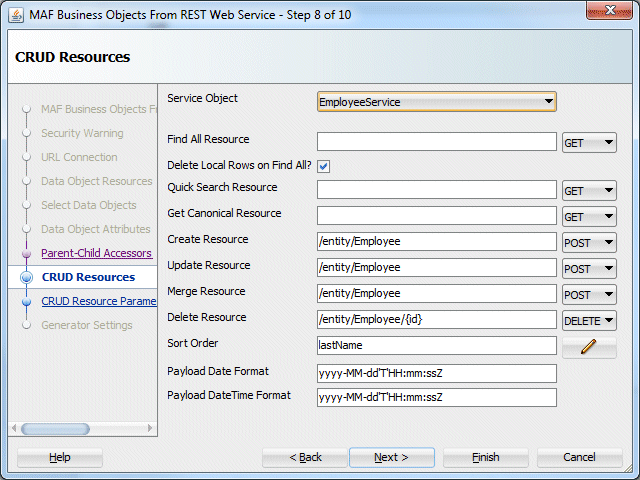The height and width of the screenshot is (480, 640).
Task: Close the MAF Business Objects wizard window
Action: pyautogui.click(x=609, y=10)
